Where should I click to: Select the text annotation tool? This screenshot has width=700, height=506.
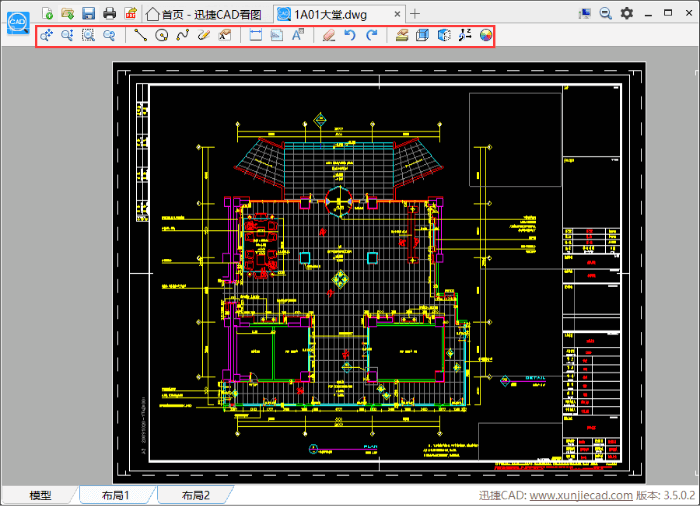click(297, 36)
